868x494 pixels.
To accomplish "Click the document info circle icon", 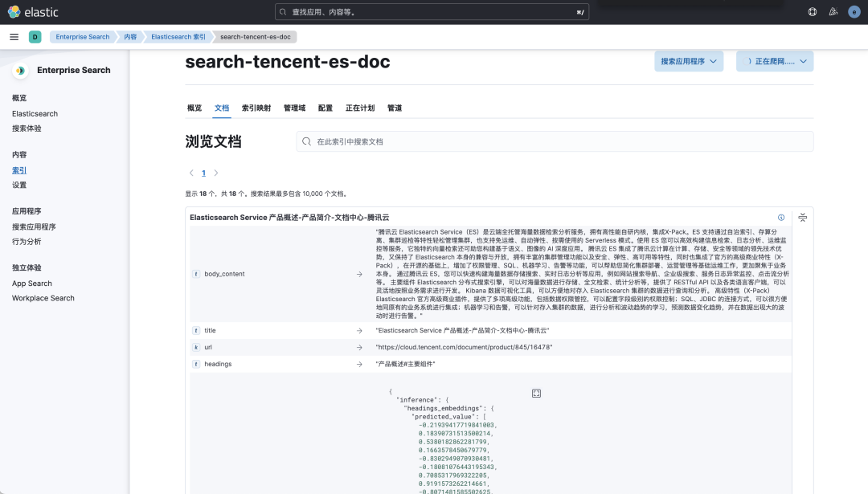I will point(781,218).
